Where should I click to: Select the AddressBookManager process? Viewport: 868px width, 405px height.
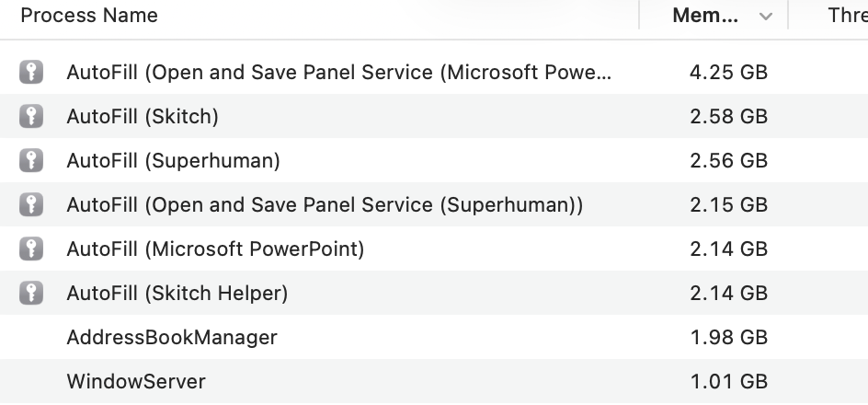coord(172,338)
